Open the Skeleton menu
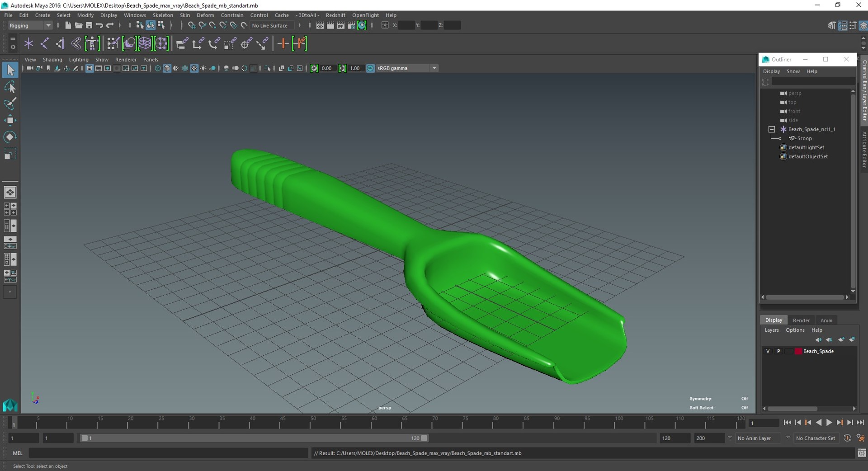Screen dimensions: 868x471 coord(163,15)
